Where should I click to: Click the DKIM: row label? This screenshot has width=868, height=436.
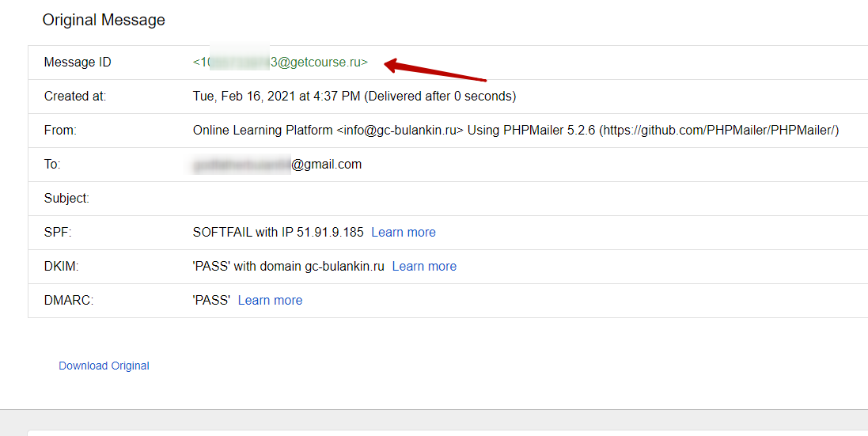coord(60,266)
